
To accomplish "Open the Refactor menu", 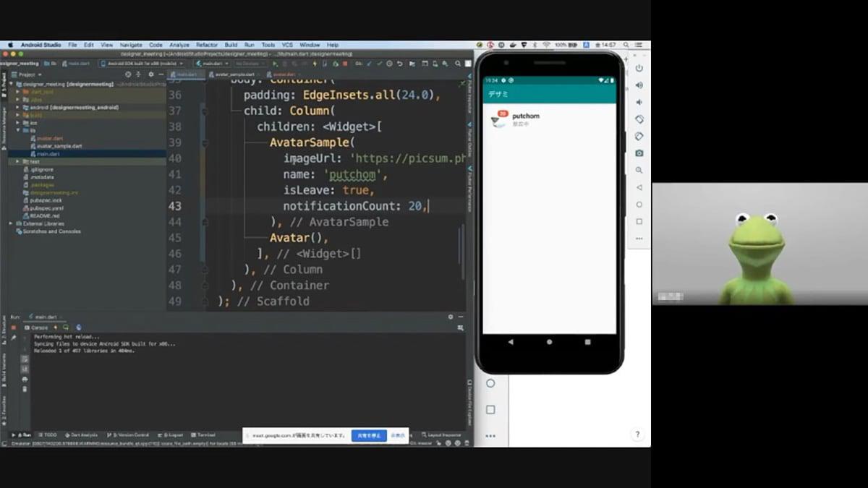I will click(x=207, y=45).
